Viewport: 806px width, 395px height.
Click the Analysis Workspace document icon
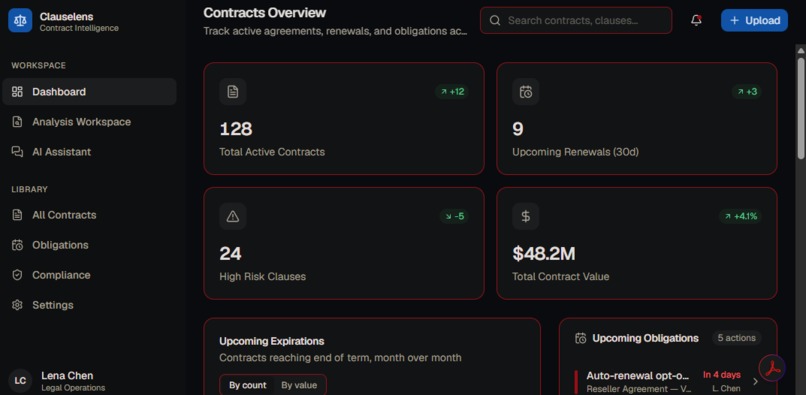pos(17,122)
